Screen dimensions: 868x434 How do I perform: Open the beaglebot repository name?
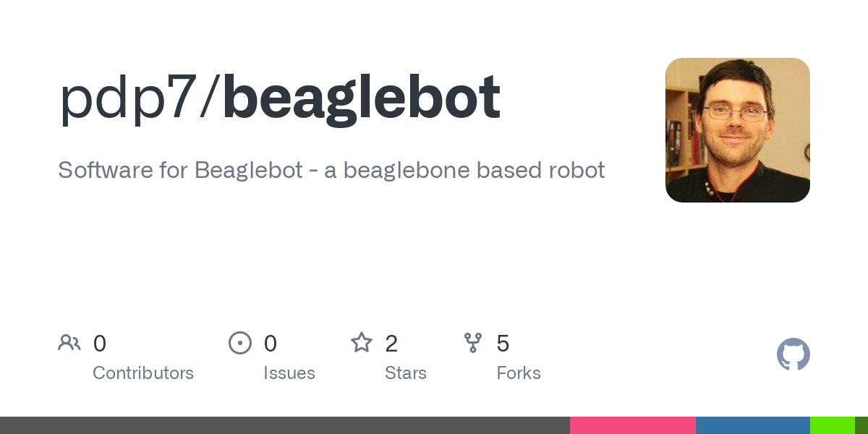(x=361, y=98)
